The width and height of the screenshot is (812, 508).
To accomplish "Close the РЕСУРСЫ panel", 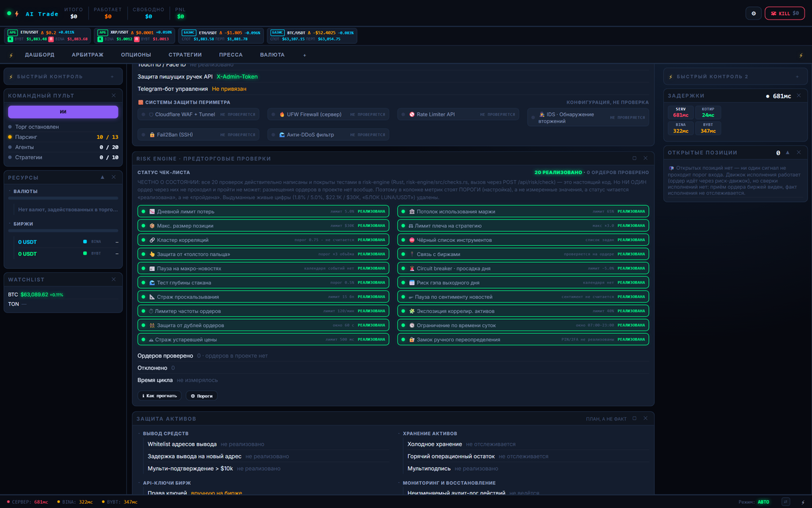I will point(114,177).
